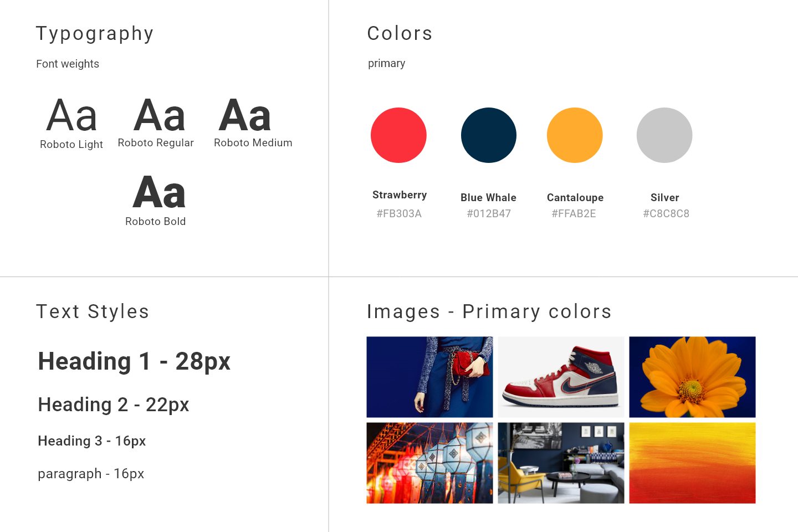The height and width of the screenshot is (532, 798).
Task: Click the living room interior photo
Action: click(561, 463)
